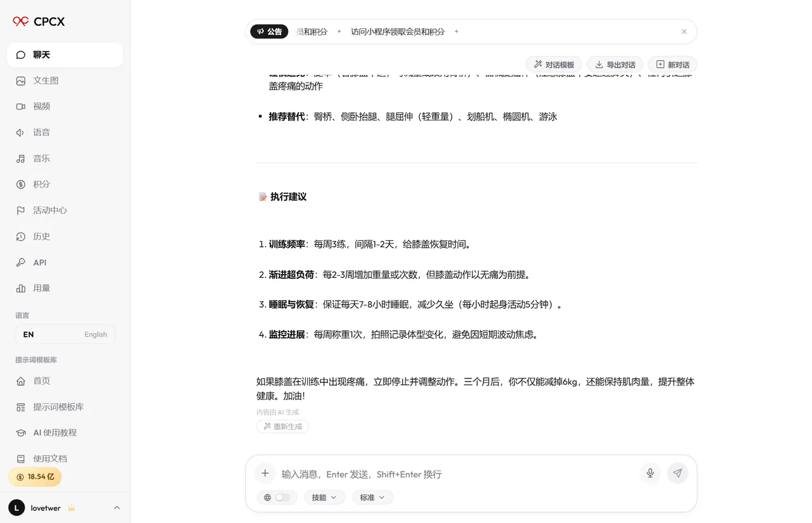This screenshot has height=523, width=812.
Task: Click the microphone voice input icon
Action: tap(650, 473)
